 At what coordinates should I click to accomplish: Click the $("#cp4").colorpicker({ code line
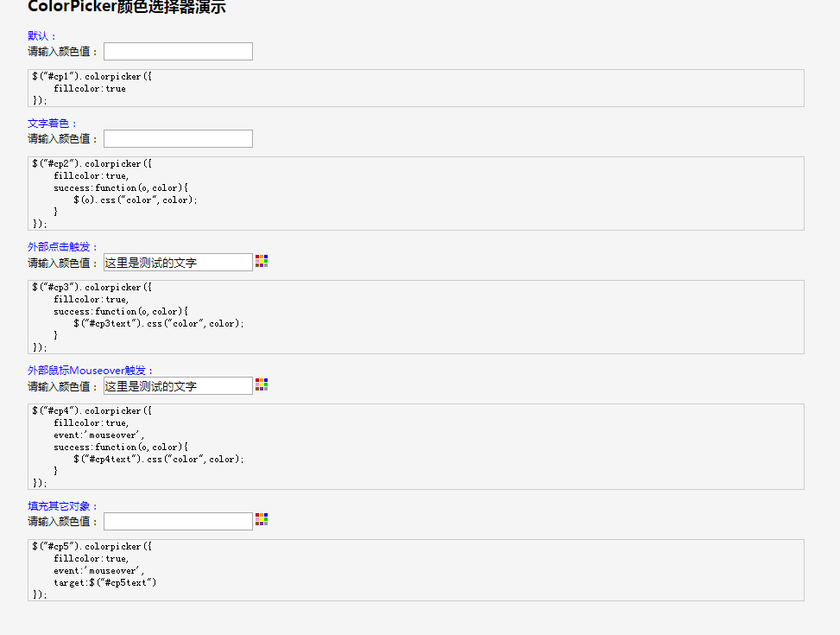click(92, 411)
